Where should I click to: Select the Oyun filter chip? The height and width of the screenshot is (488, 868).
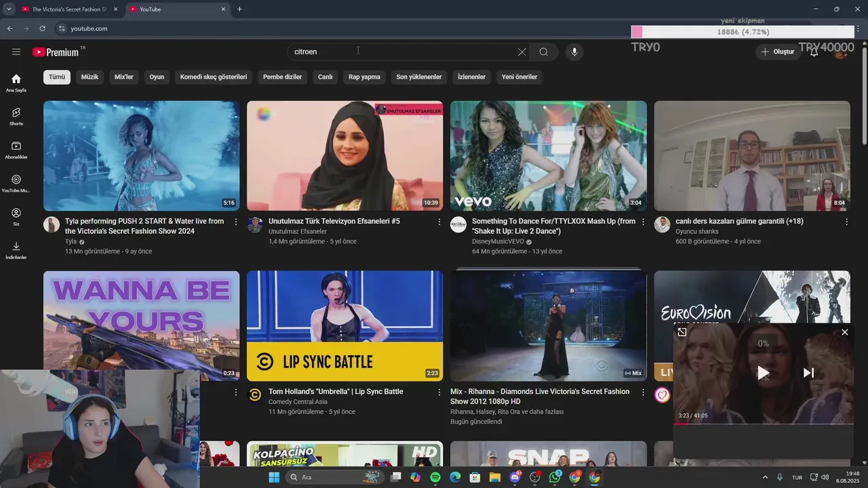[x=157, y=77]
